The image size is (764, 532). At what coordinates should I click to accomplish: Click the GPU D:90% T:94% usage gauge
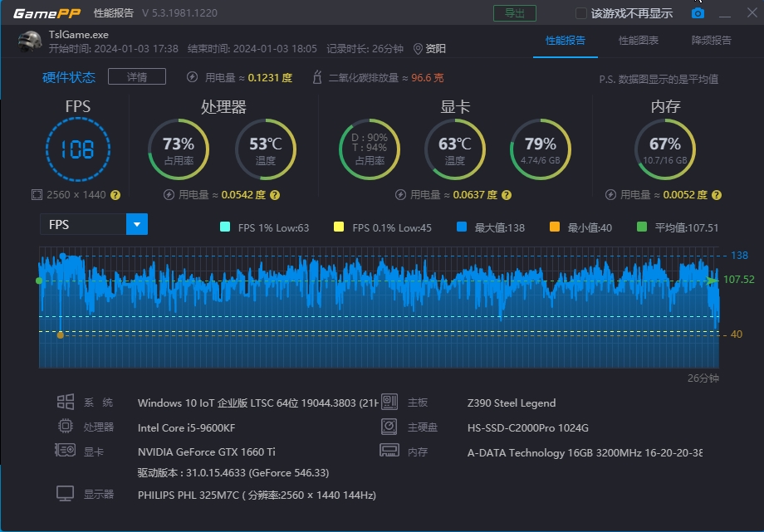[x=370, y=149]
